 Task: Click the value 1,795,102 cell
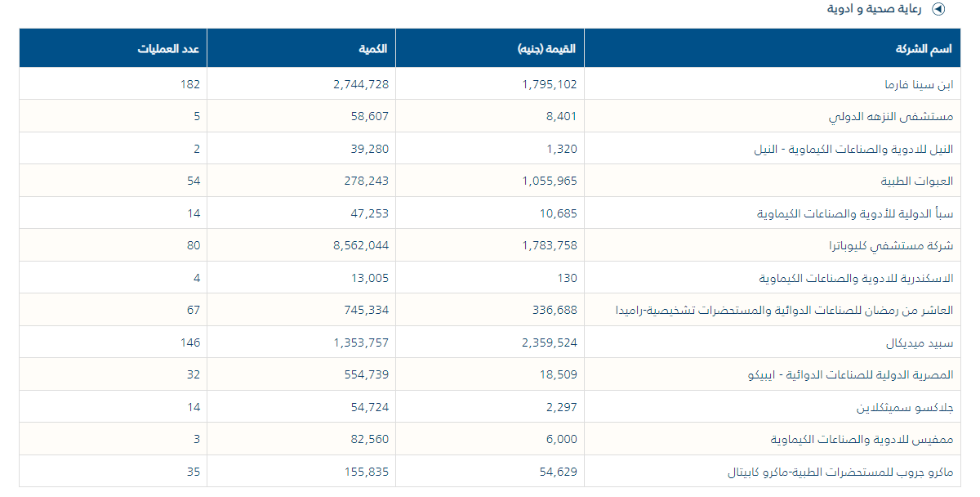[x=549, y=84]
